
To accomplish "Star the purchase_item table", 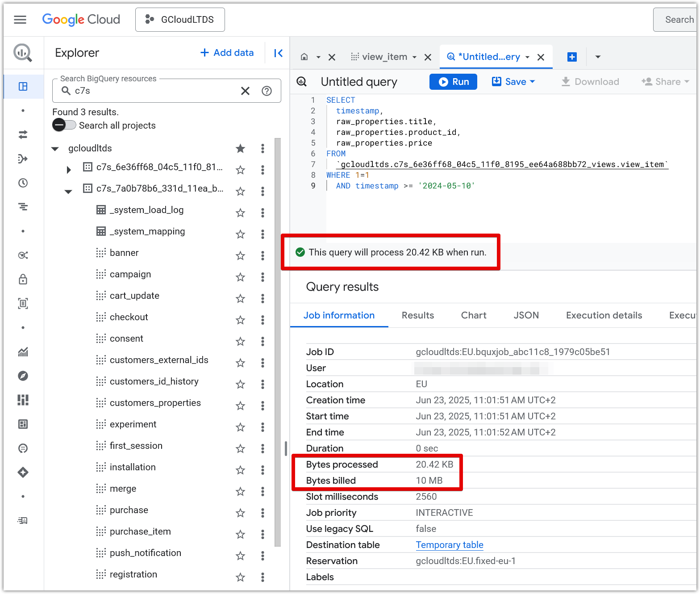I will [240, 534].
